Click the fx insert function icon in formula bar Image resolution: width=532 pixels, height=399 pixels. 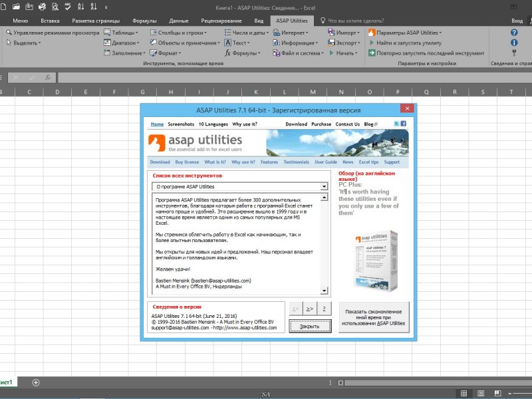point(48,78)
